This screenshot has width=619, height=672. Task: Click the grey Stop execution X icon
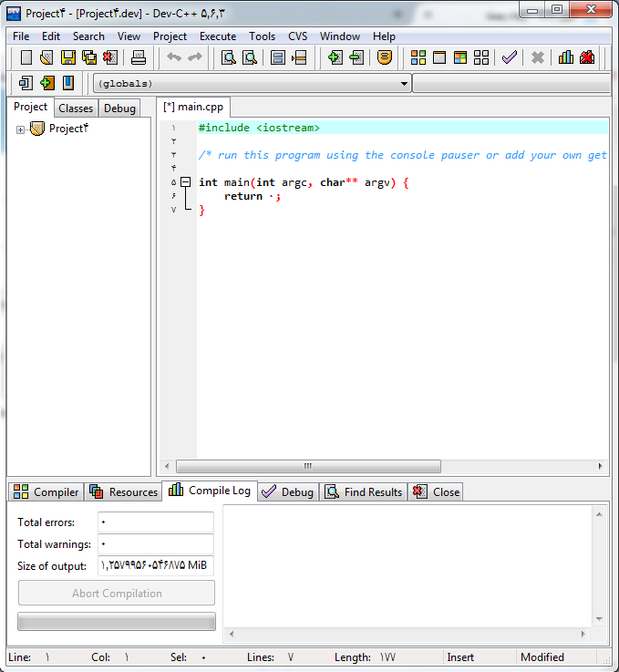tap(537, 57)
